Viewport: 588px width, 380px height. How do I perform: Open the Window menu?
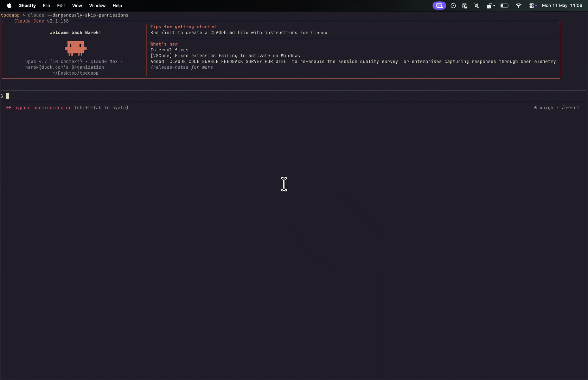(97, 6)
